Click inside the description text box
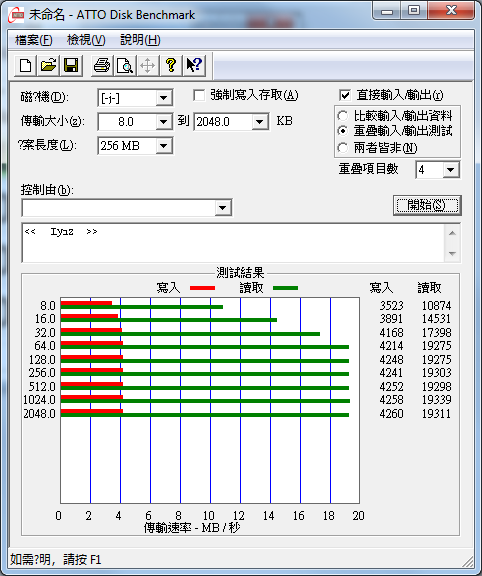This screenshot has height=576, width=482. [234, 242]
